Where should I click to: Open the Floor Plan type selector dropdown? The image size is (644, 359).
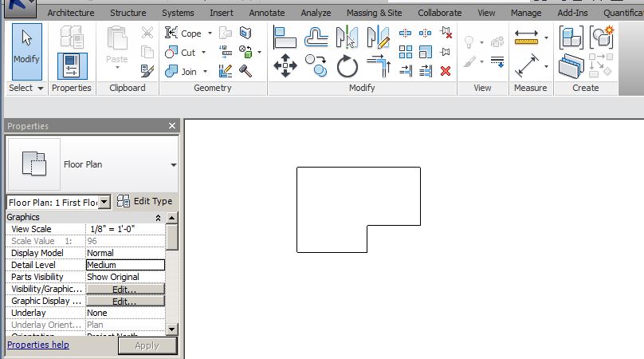coord(173,165)
